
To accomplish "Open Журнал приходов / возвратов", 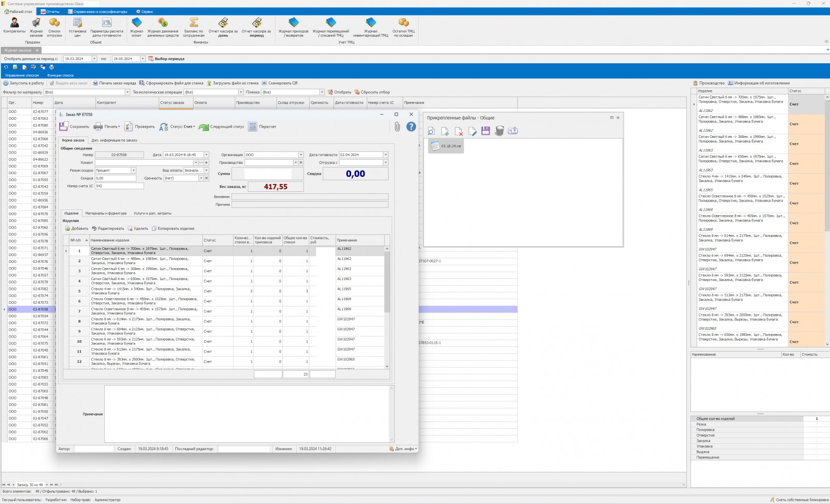I will pyautogui.click(x=294, y=27).
